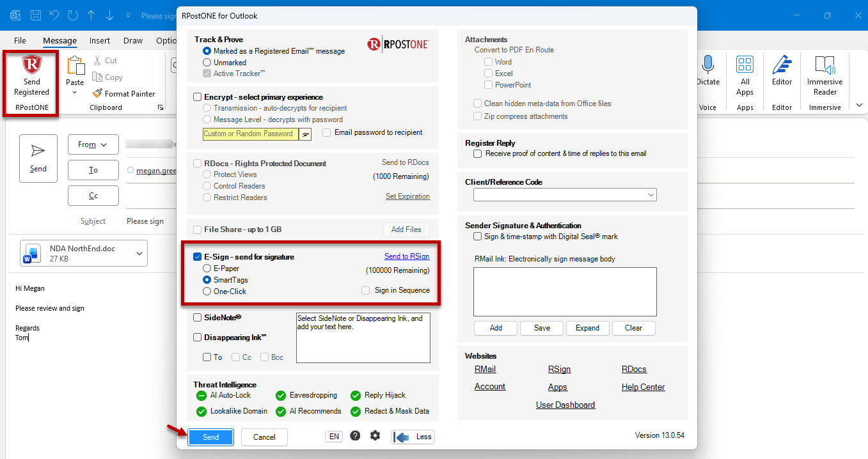Click the Dictate microphone icon

pos(707,65)
